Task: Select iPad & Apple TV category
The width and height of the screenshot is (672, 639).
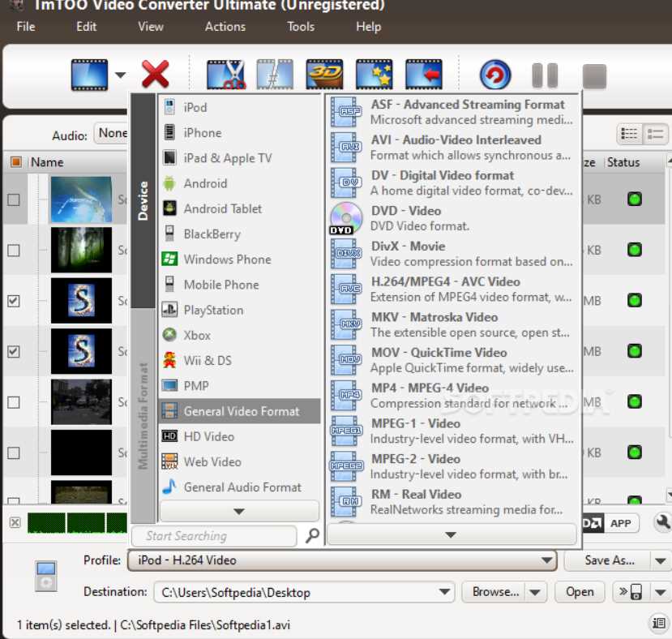Action: click(x=239, y=158)
